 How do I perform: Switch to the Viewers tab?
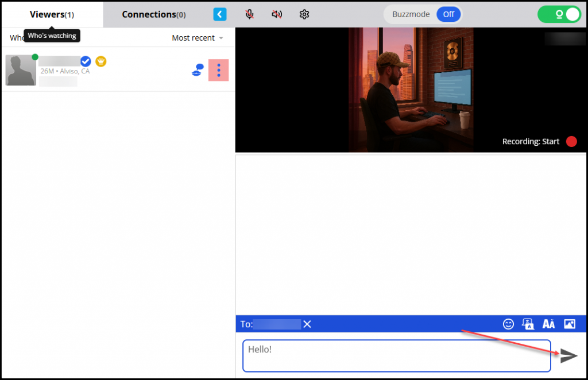click(x=52, y=14)
